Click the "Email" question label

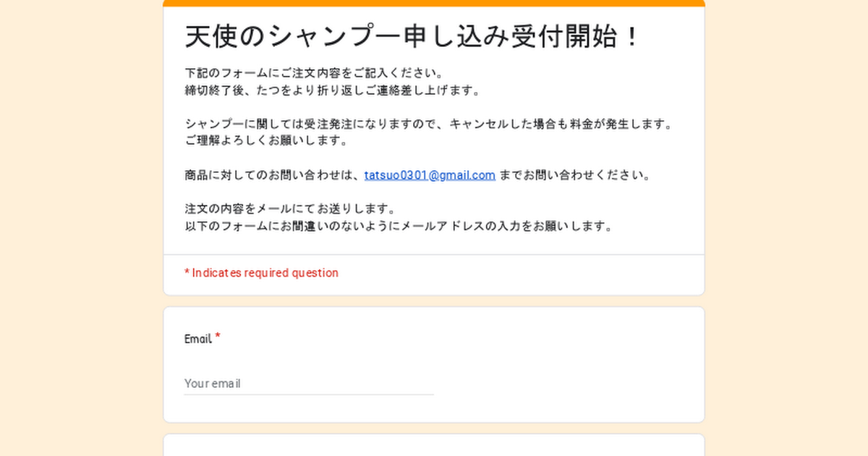197,339
